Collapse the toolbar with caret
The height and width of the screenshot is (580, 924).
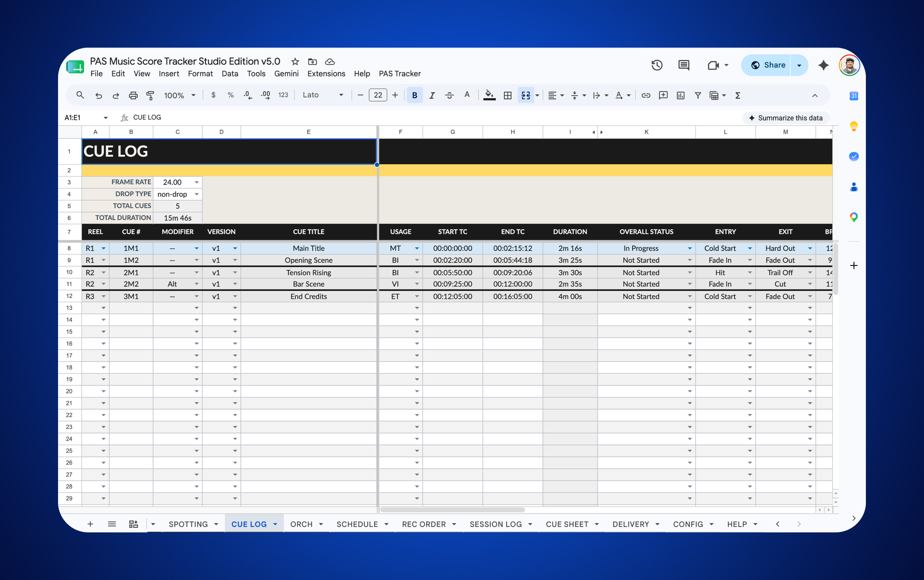point(815,95)
